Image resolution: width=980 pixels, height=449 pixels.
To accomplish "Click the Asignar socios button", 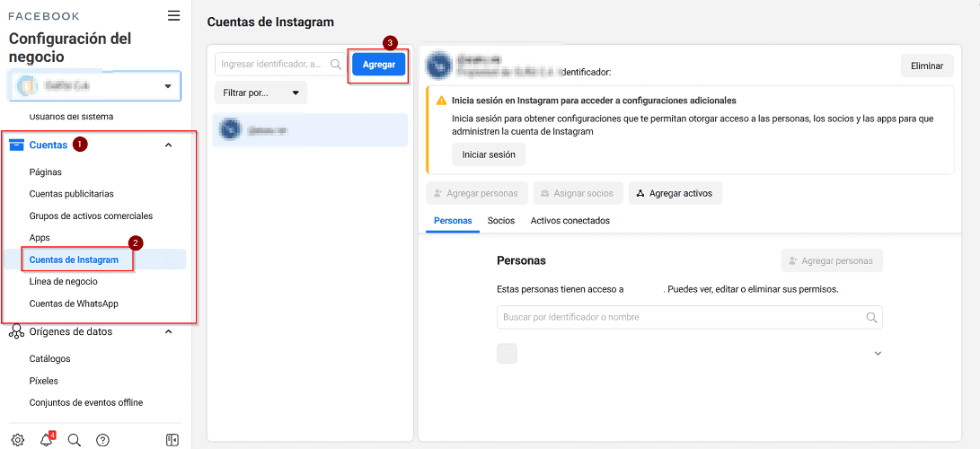I will [578, 194].
